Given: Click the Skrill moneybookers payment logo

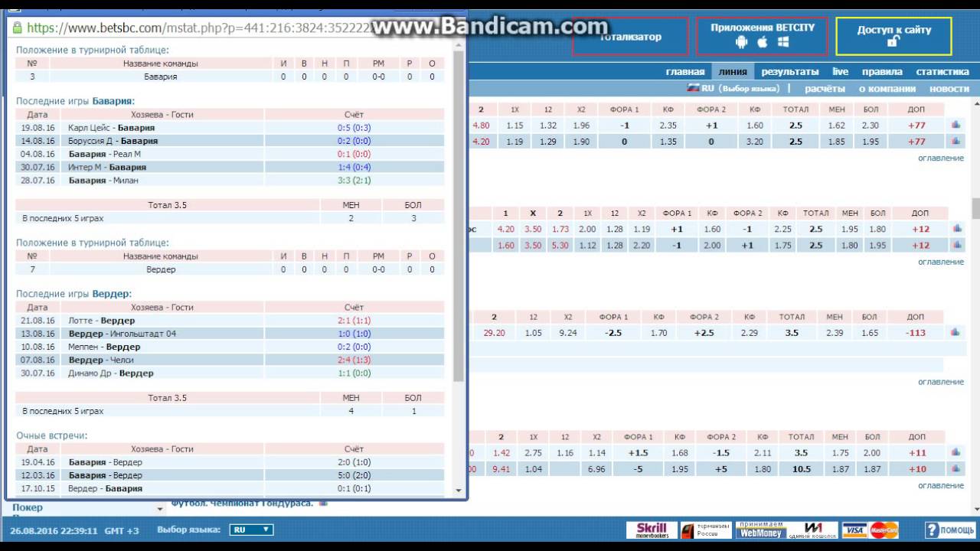Looking at the screenshot, I should click(x=652, y=530).
